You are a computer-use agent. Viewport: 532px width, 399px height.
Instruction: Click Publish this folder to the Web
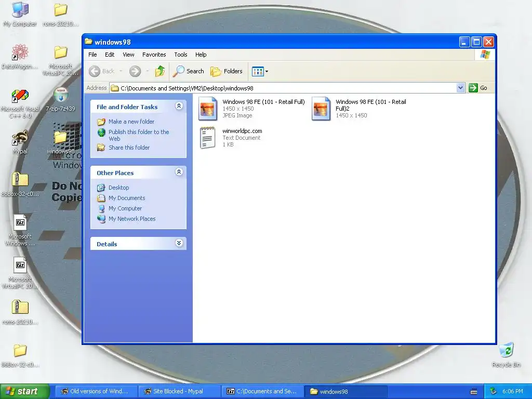pos(139,135)
